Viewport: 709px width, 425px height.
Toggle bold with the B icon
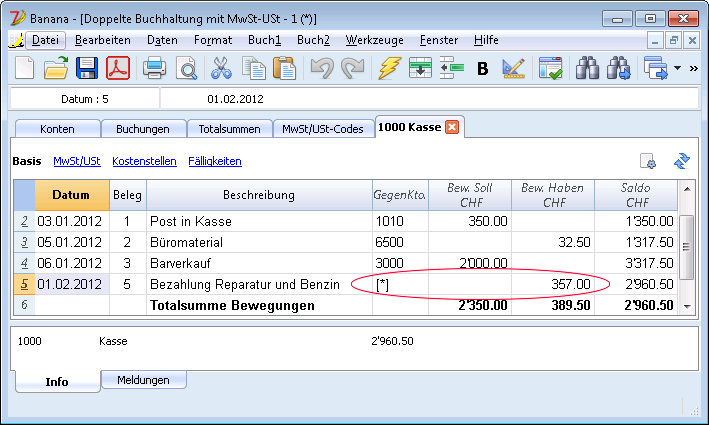[x=483, y=69]
